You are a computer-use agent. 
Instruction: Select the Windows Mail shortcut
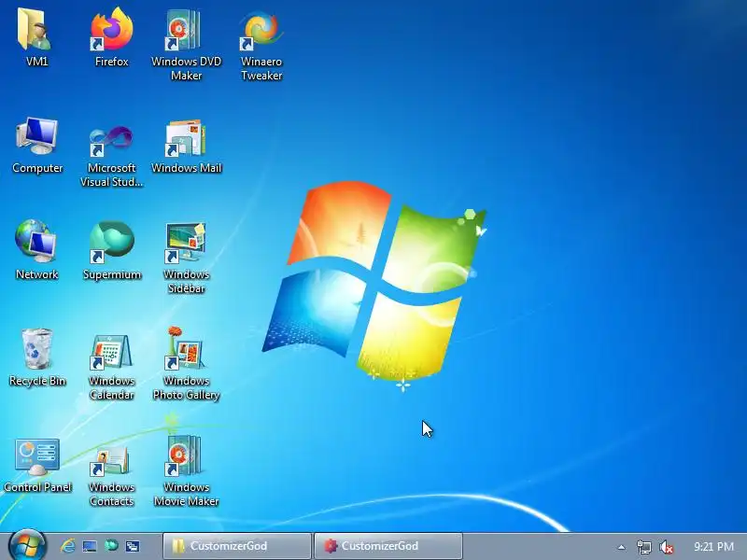coord(186,145)
